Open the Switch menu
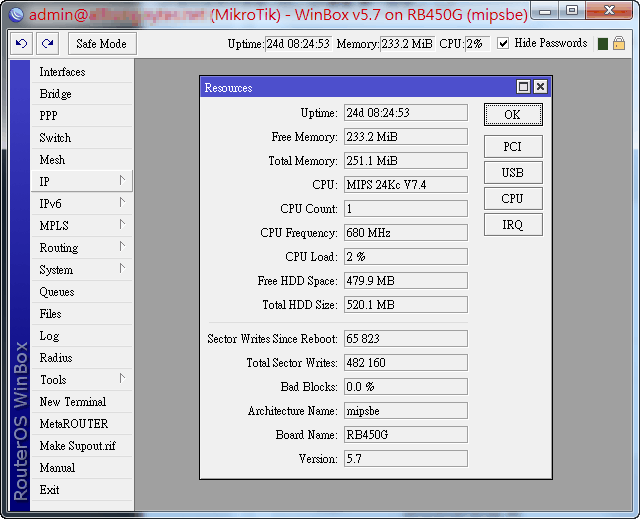Image resolution: width=640 pixels, height=519 pixels. 82,138
